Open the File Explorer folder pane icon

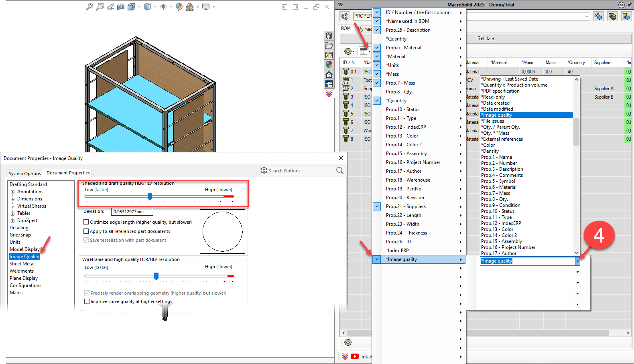(x=329, y=45)
